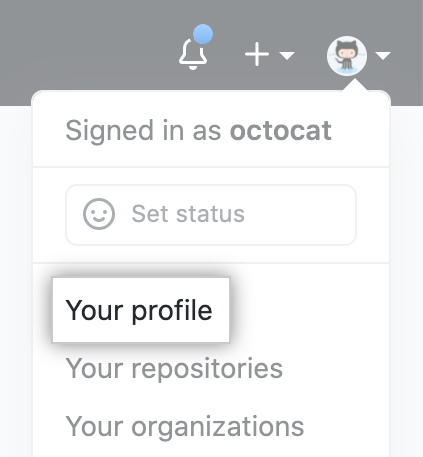Click the smiley face status icon
This screenshot has height=457, width=423.
pyautogui.click(x=99, y=214)
